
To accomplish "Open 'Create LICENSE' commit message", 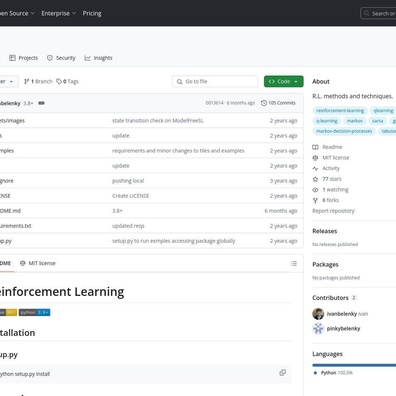I will point(131,196).
